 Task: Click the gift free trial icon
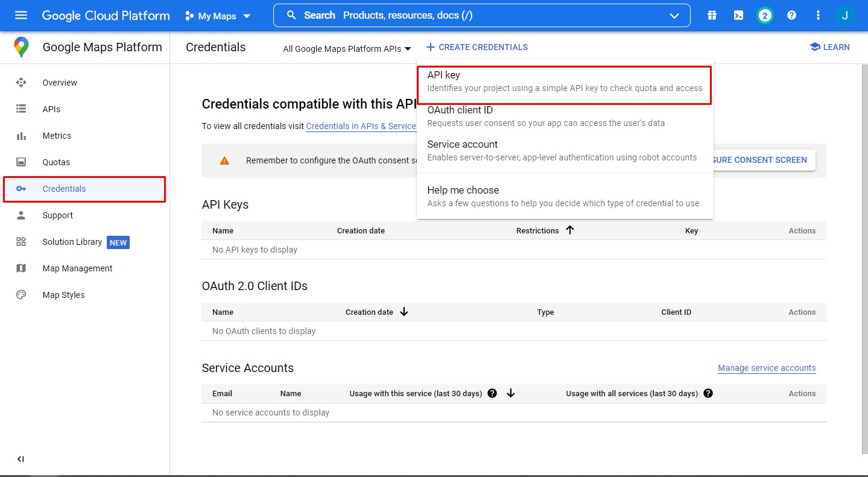pyautogui.click(x=712, y=16)
